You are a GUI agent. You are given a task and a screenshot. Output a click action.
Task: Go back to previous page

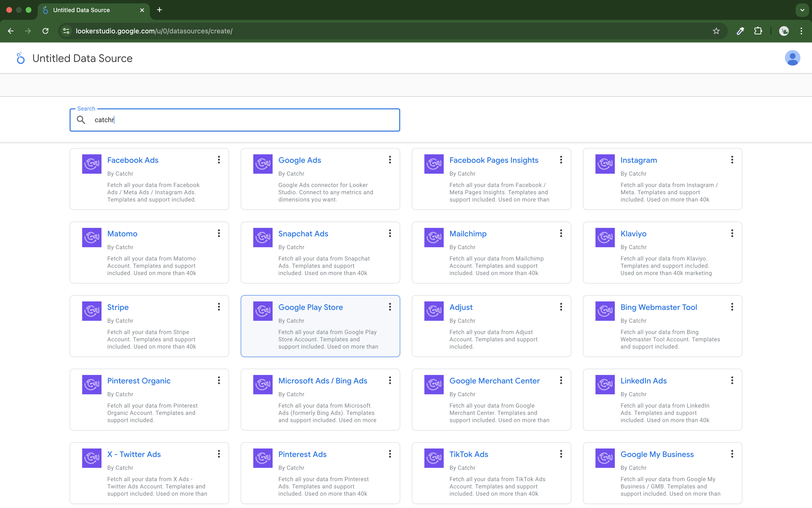point(11,31)
